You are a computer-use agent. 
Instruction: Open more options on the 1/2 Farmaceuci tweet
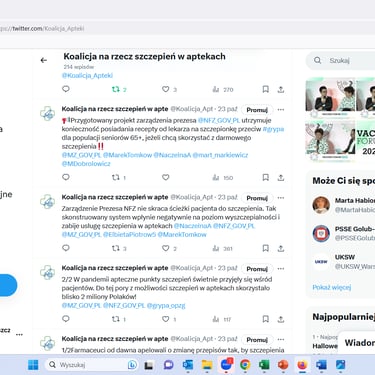(281, 339)
